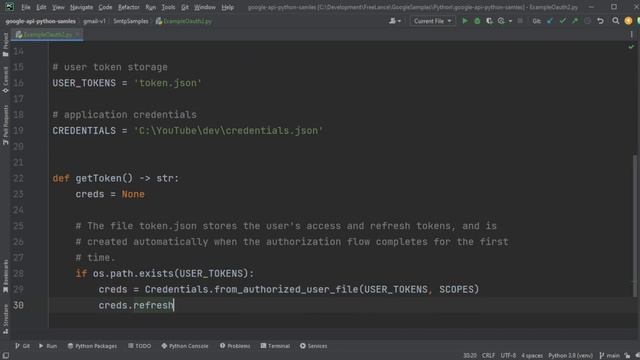Click the orange IDE updates icon in toolbar

click(x=628, y=21)
